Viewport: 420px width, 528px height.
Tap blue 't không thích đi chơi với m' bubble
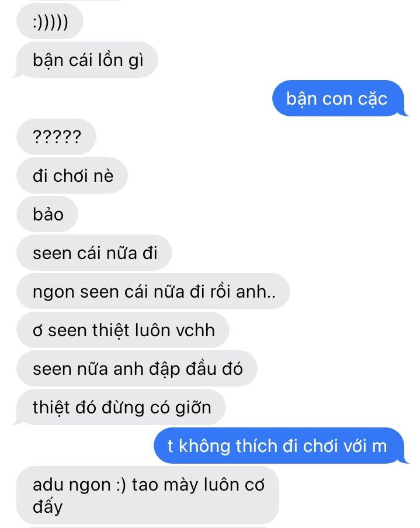click(280, 446)
